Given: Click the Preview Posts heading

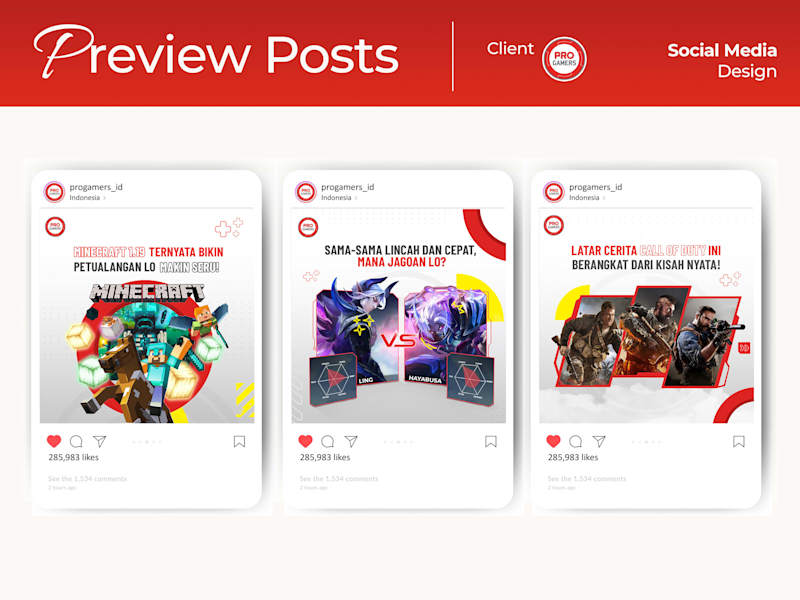Looking at the screenshot, I should click(x=216, y=53).
